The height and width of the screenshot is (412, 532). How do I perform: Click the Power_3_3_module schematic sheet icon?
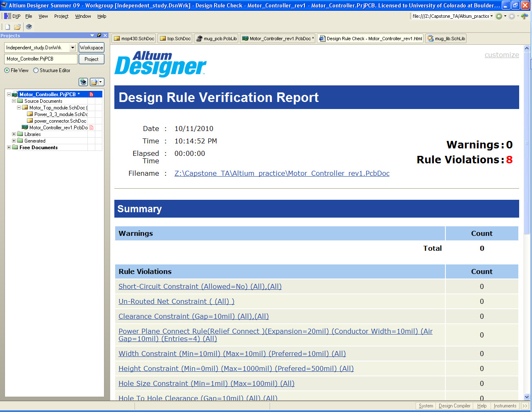coord(30,114)
